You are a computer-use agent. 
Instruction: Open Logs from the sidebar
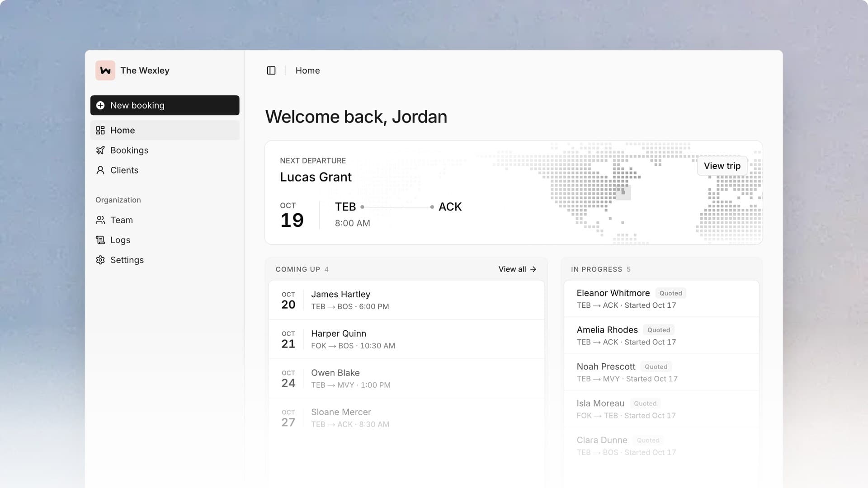point(165,240)
